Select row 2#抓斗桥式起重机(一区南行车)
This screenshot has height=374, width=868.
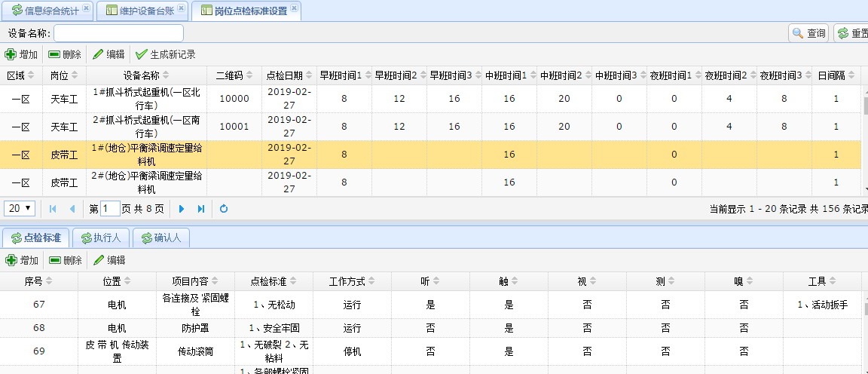(146, 126)
